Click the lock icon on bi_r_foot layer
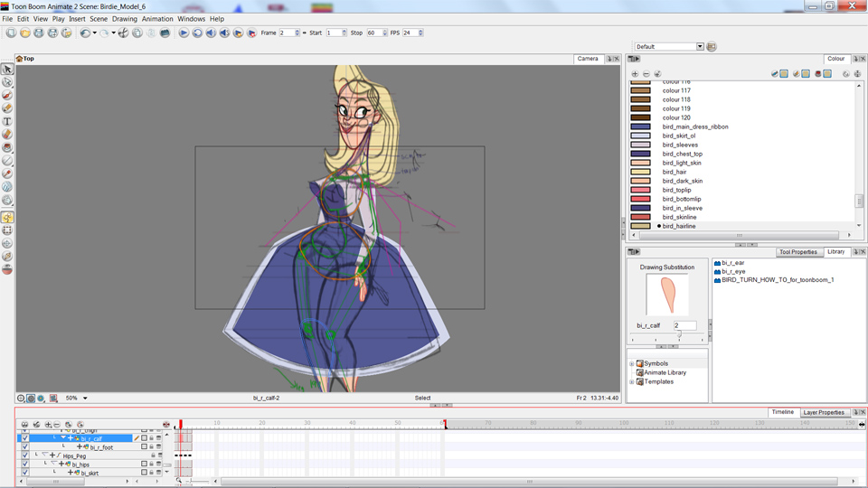868x488 pixels. coord(151,447)
